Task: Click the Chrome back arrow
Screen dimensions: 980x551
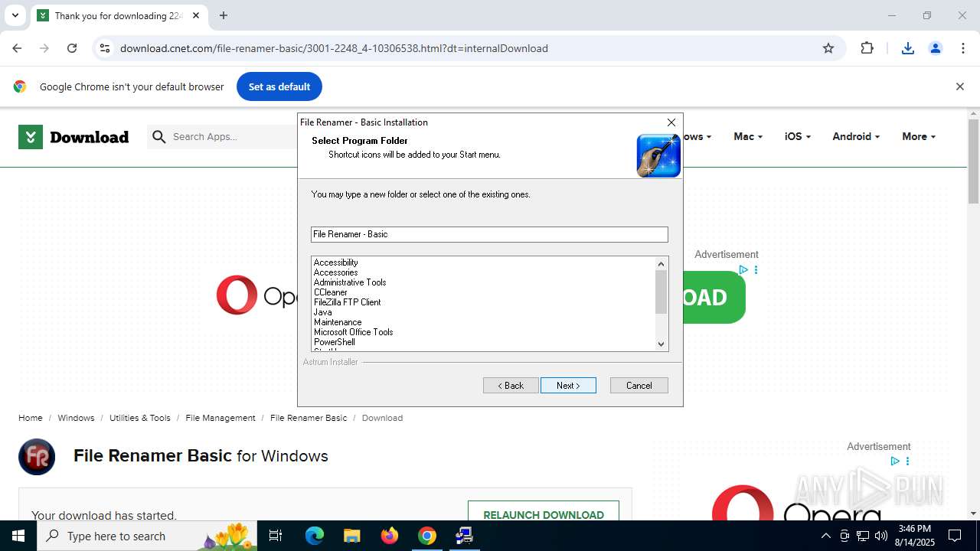Action: (17, 48)
